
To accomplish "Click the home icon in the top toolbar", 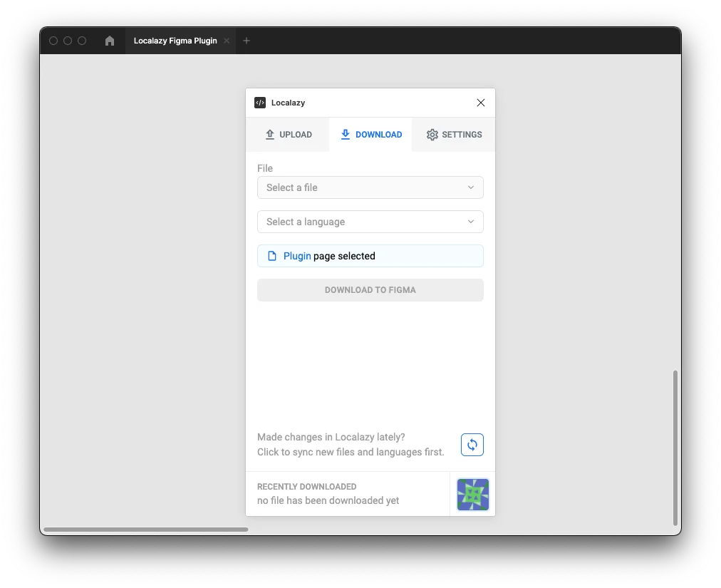I will coord(109,41).
